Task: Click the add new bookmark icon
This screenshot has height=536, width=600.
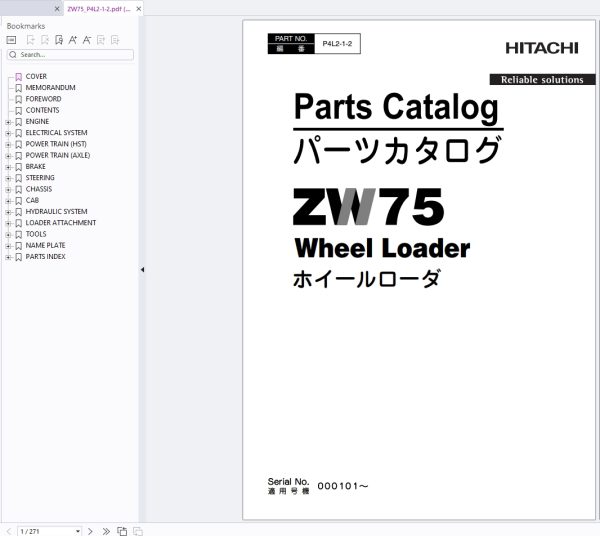Action: coord(31,40)
